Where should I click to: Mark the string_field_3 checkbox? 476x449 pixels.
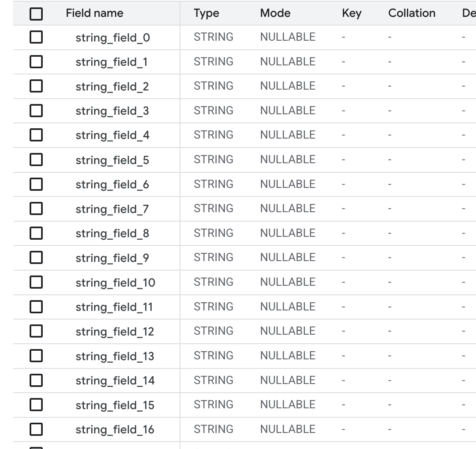point(36,111)
